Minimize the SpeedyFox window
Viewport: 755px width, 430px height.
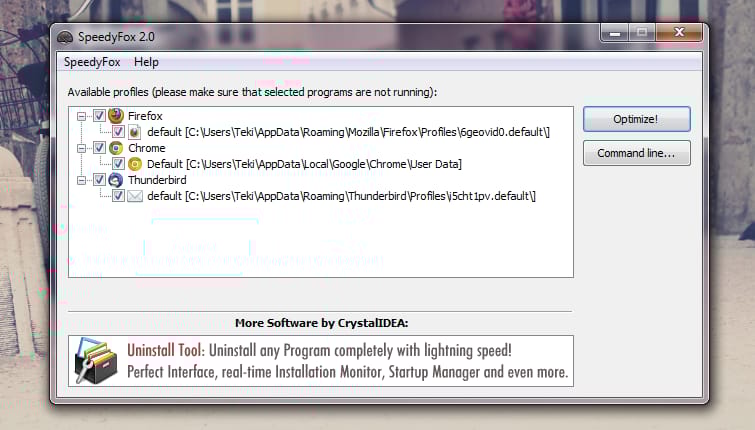614,33
